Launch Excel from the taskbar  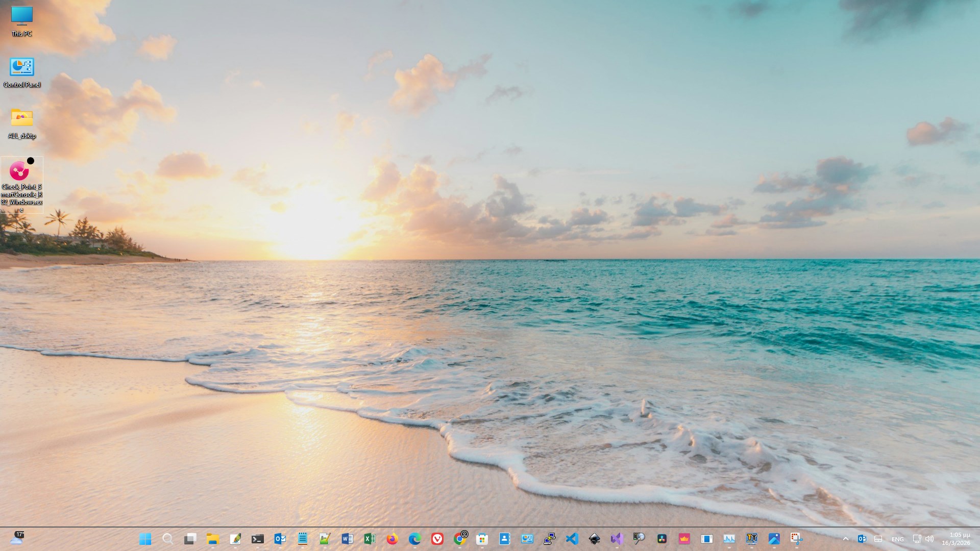[x=370, y=538]
